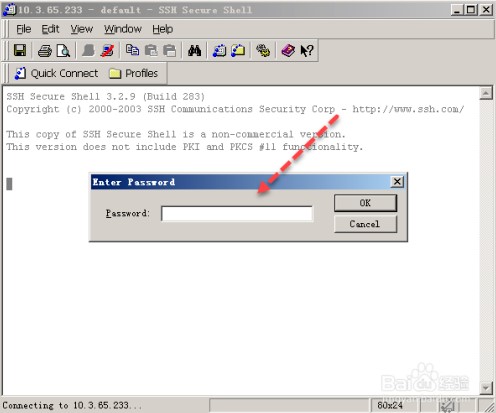Click the Save floppy disk icon
The width and height of the screenshot is (496, 413).
point(20,51)
